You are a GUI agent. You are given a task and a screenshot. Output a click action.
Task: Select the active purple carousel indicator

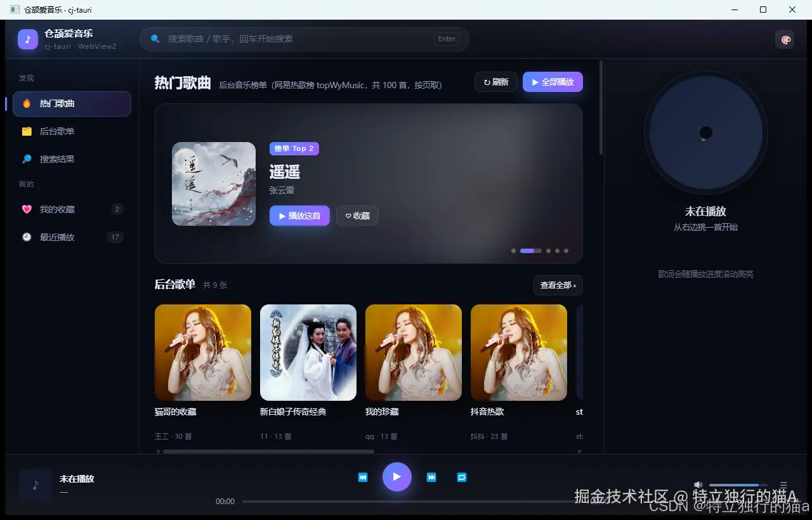[x=531, y=250]
